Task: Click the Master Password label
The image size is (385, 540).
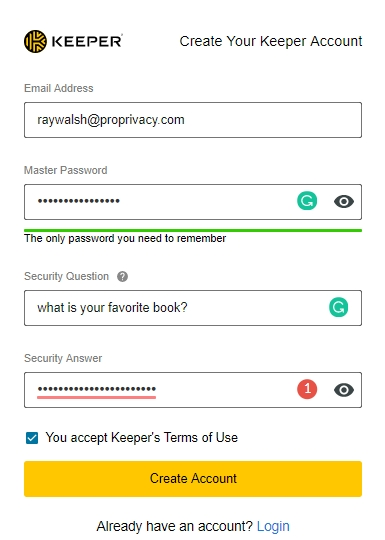Action: point(65,170)
